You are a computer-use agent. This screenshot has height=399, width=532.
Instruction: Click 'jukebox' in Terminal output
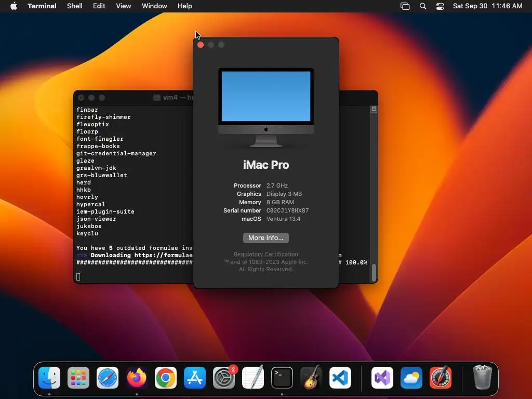point(89,227)
